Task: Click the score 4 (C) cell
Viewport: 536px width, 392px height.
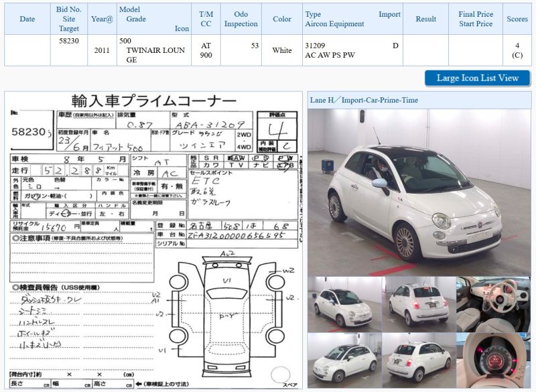Action: click(x=517, y=50)
